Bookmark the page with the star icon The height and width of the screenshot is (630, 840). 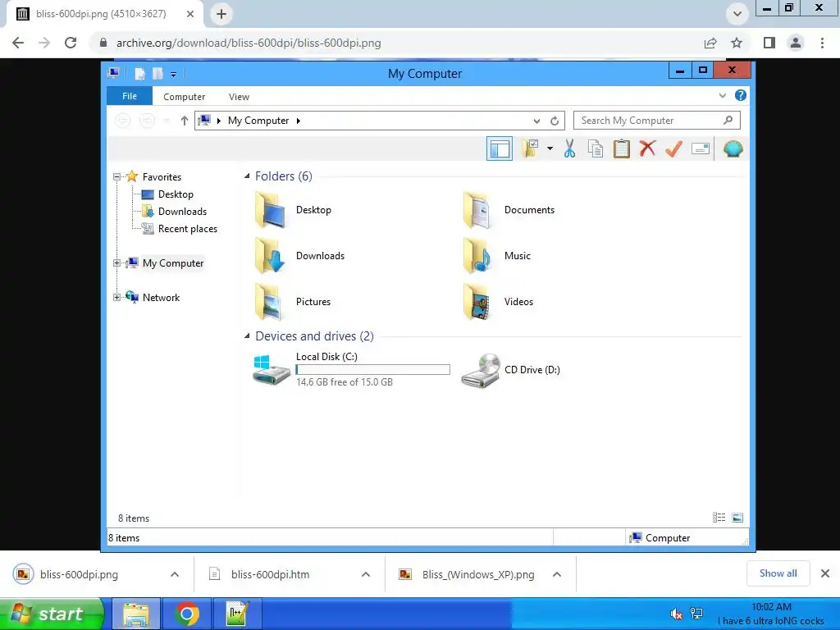point(737,43)
